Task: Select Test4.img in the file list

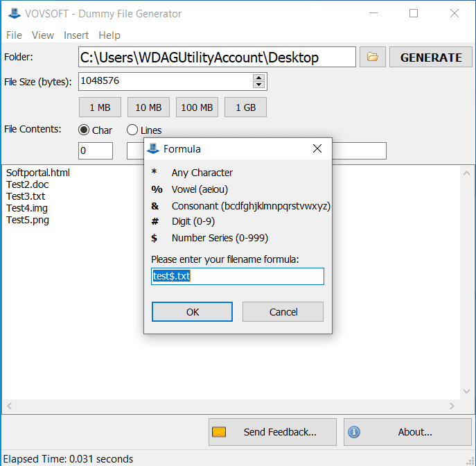Action: point(27,208)
